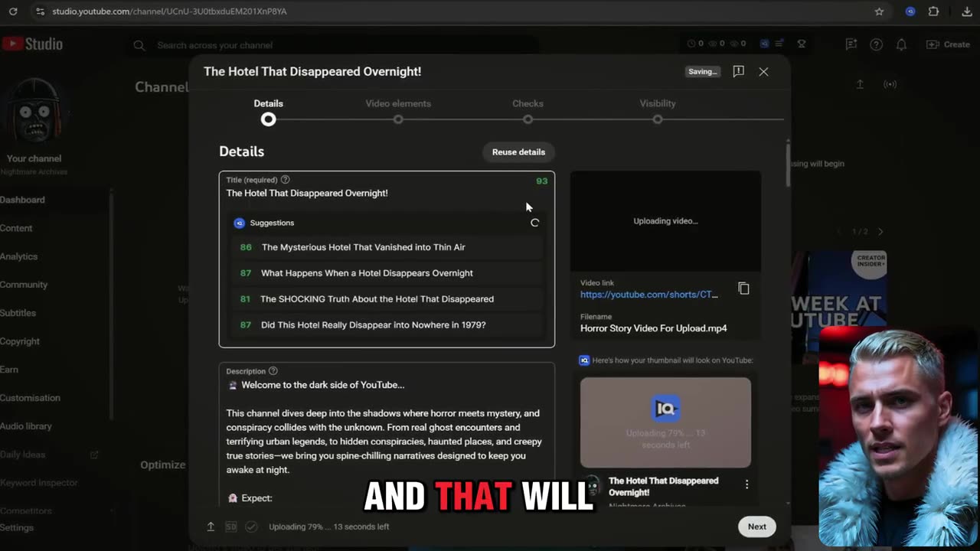Pick suggestion 'Did This Hotel Really Disappear into Nowhere in 1979?'

(387, 325)
